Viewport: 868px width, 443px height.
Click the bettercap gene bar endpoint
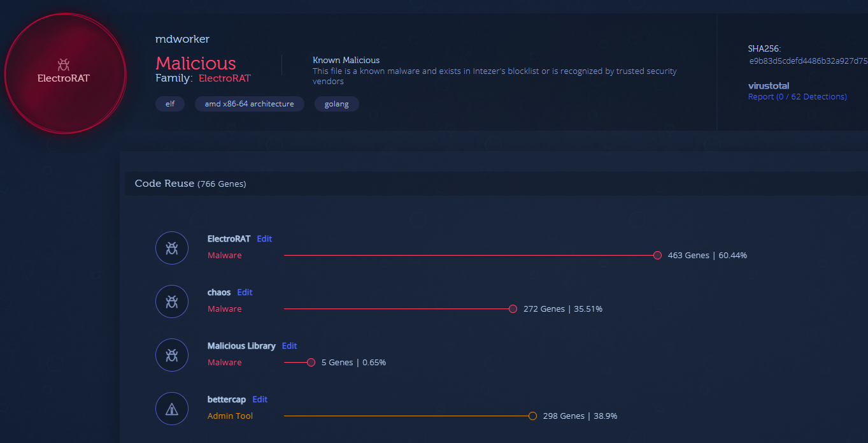tap(532, 416)
